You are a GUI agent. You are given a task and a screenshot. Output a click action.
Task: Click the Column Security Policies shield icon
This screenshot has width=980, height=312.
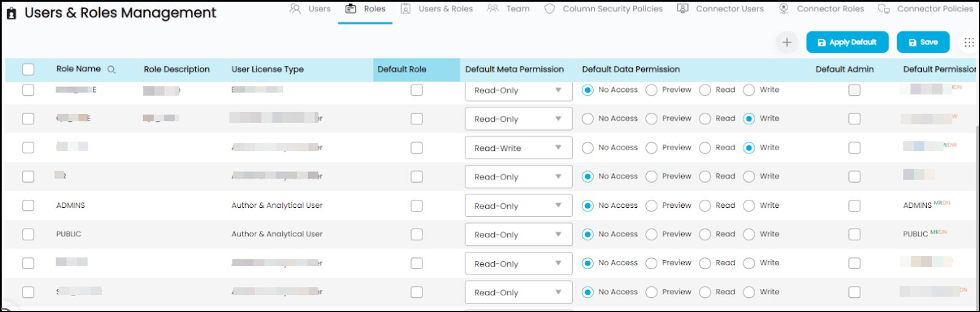(x=549, y=9)
